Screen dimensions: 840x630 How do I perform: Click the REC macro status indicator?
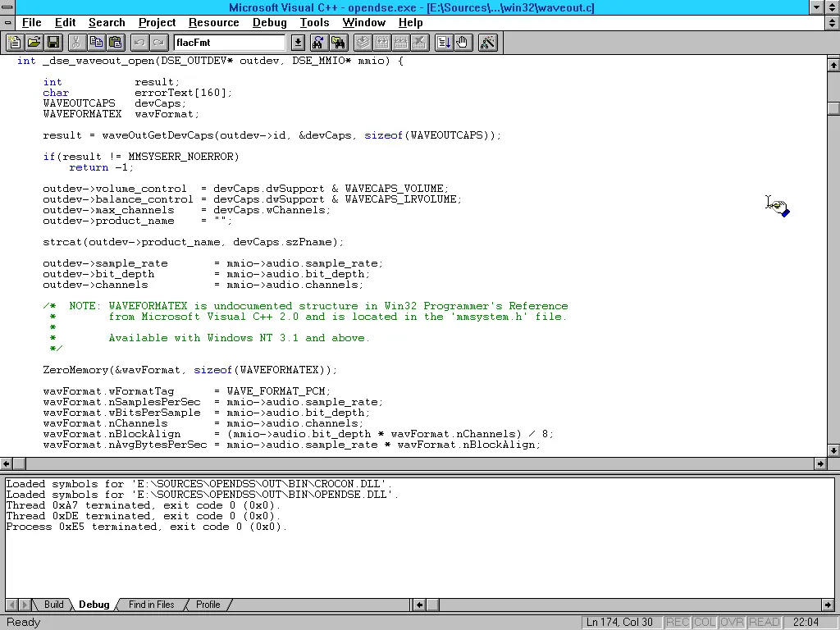tap(677, 622)
